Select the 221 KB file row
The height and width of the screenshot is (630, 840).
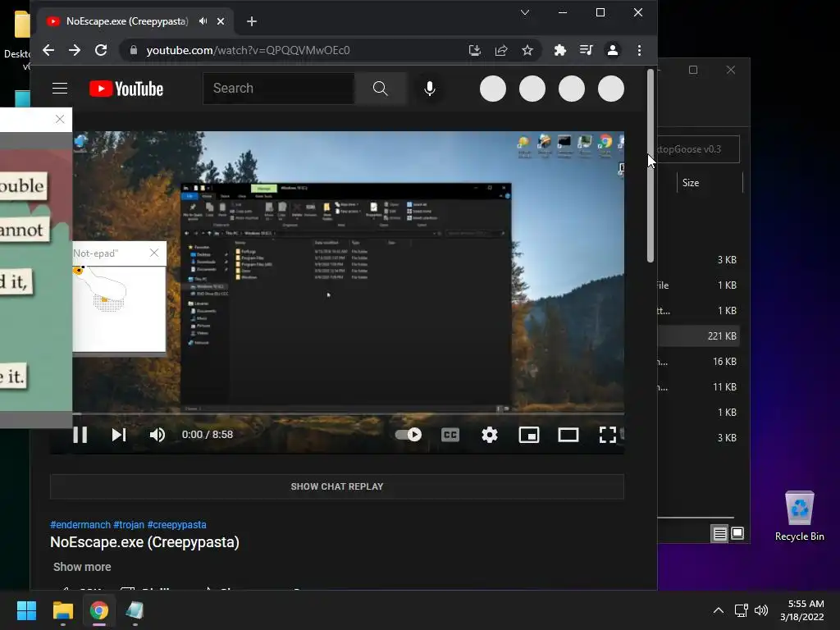pyautogui.click(x=699, y=336)
